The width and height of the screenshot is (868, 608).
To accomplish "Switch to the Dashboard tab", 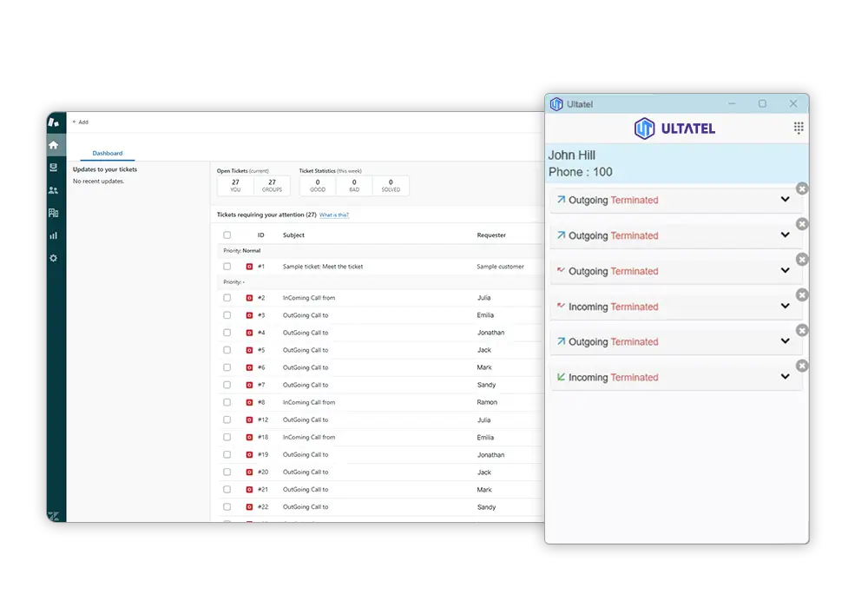I will click(x=108, y=153).
